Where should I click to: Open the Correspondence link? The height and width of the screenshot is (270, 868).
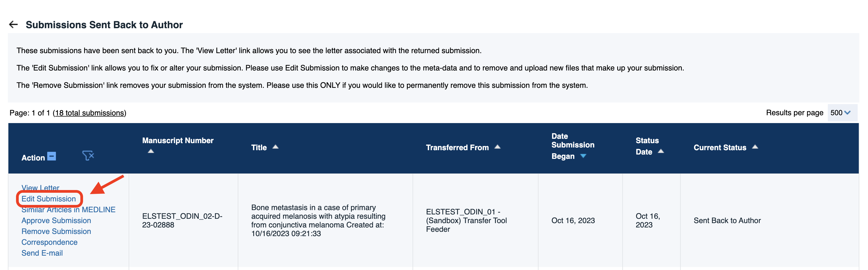click(x=49, y=242)
